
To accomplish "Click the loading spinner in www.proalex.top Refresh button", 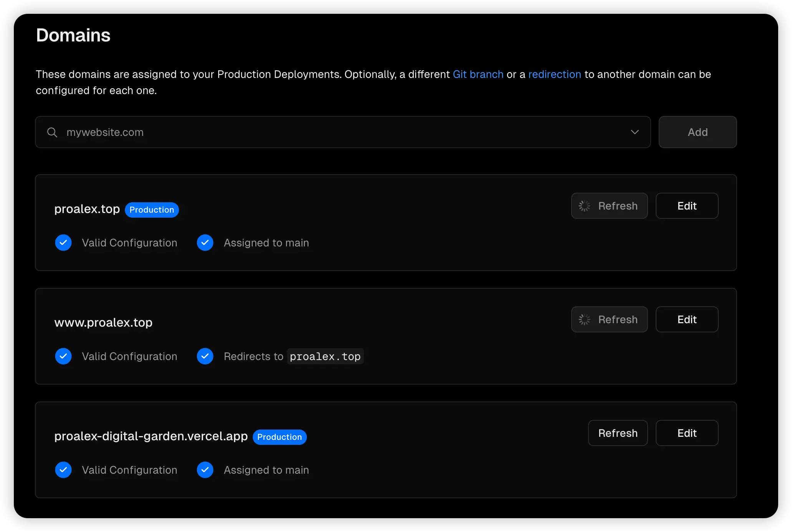I will click(x=585, y=319).
